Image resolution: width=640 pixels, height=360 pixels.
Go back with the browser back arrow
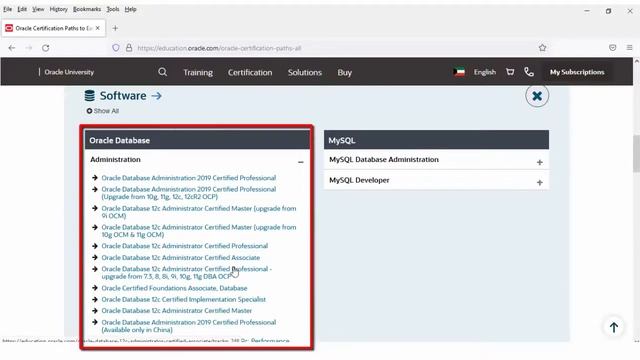(12, 48)
